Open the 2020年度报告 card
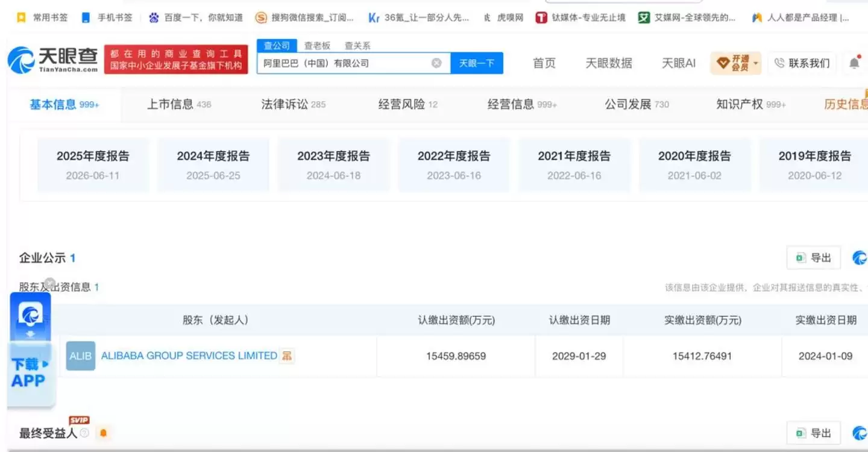Viewport: 868px width, 452px height. coord(694,165)
